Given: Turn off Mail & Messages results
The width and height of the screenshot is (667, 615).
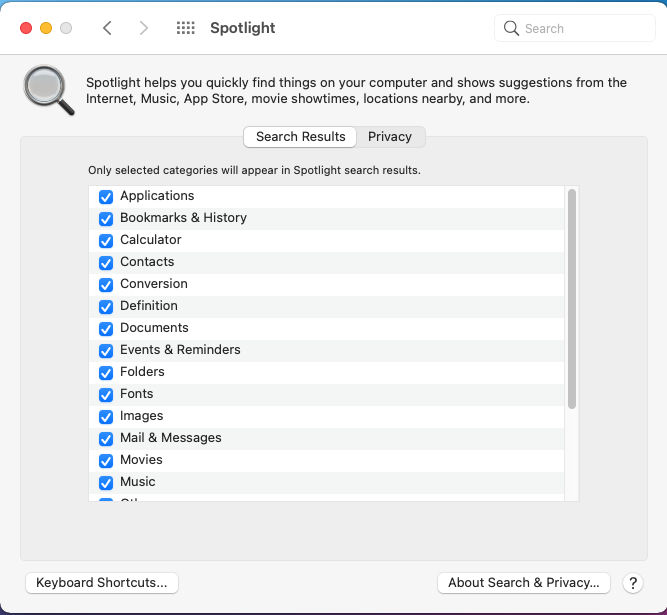Looking at the screenshot, I should tap(106, 439).
